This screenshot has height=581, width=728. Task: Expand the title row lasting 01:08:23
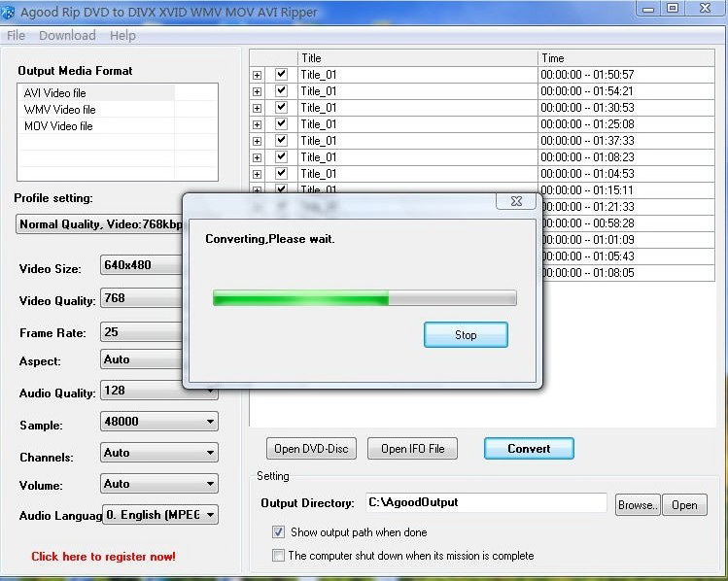tap(257, 157)
